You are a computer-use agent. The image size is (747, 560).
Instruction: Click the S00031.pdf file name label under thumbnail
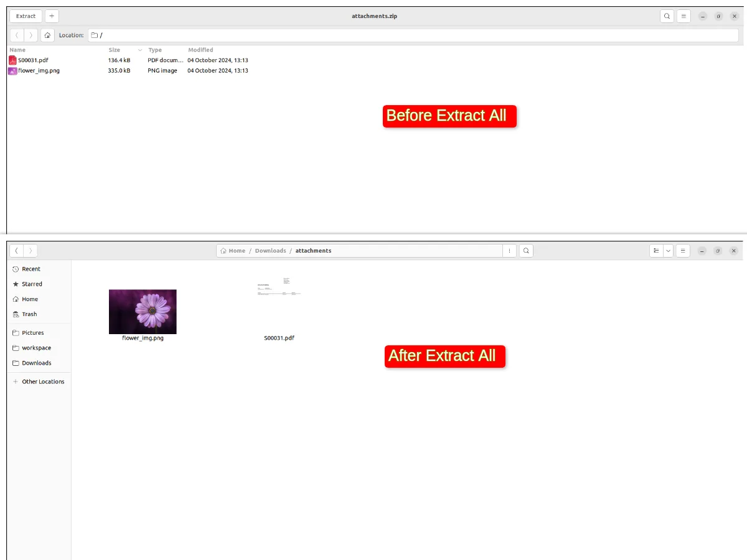[279, 338]
